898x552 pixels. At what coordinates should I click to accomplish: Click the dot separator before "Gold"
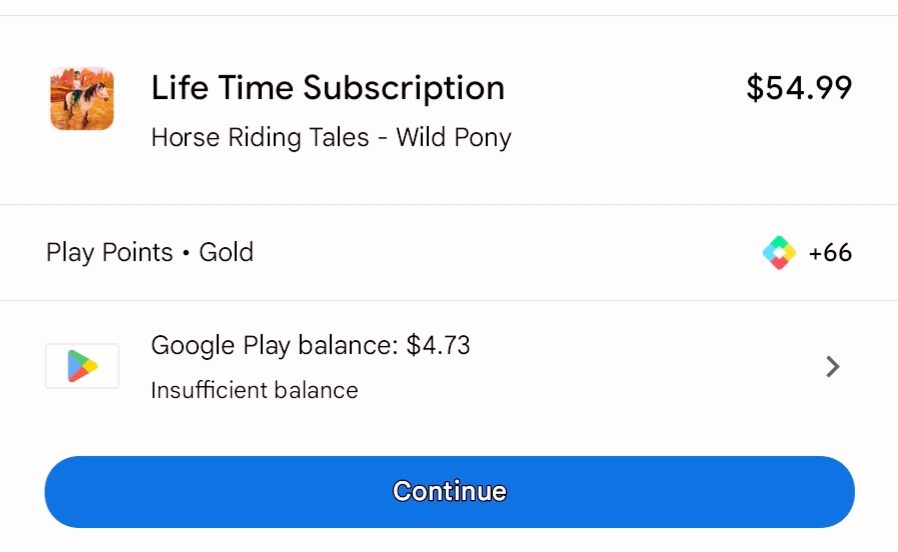(186, 253)
